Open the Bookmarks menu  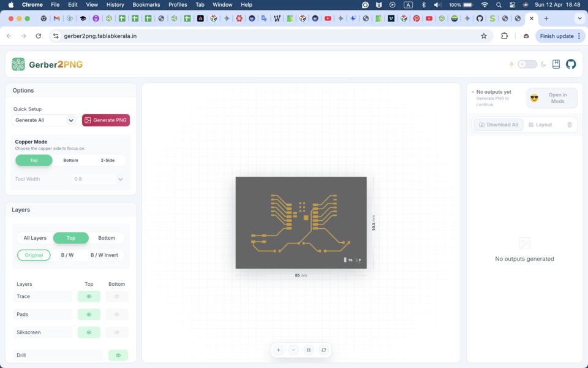[x=146, y=5]
